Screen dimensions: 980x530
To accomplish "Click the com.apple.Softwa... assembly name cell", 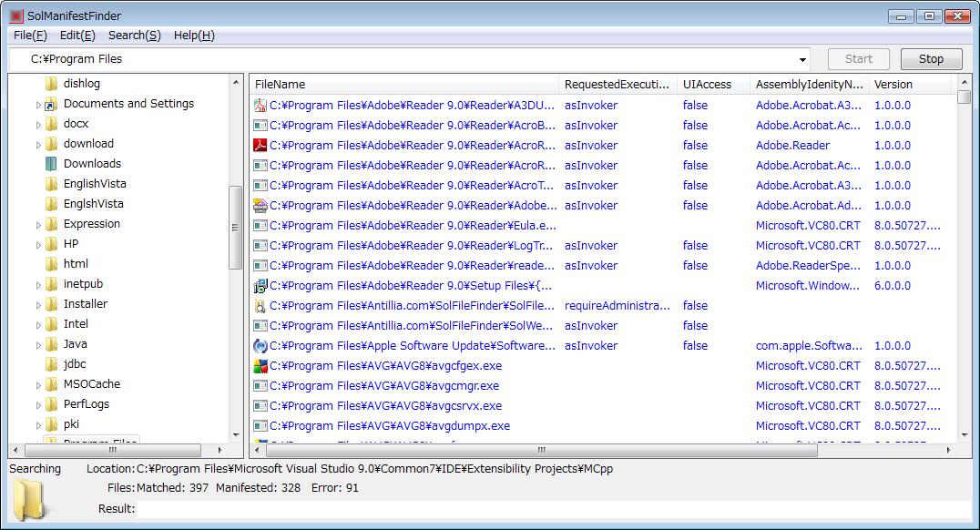I will (809, 346).
